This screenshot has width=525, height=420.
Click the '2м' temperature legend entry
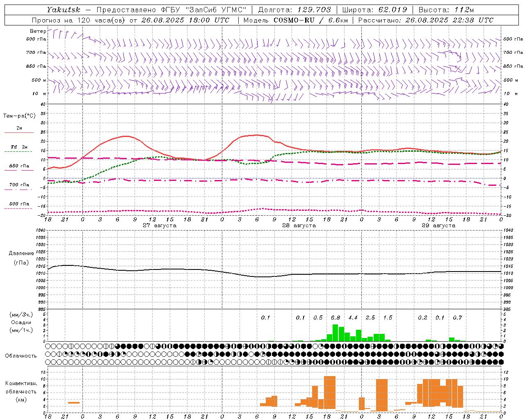click(x=19, y=128)
